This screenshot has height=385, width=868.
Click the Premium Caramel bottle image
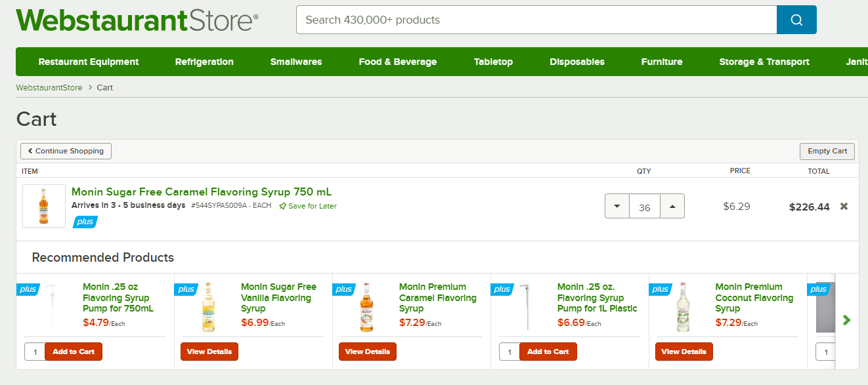point(367,307)
